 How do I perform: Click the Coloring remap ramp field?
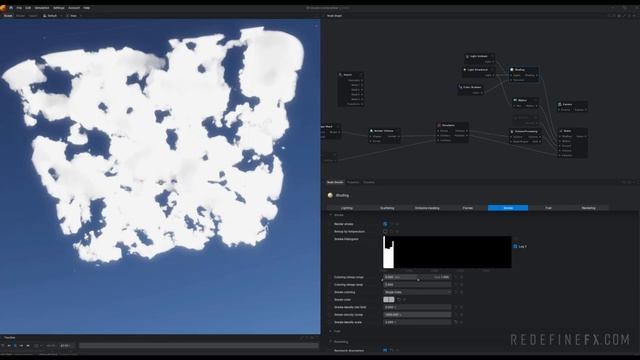[417, 284]
